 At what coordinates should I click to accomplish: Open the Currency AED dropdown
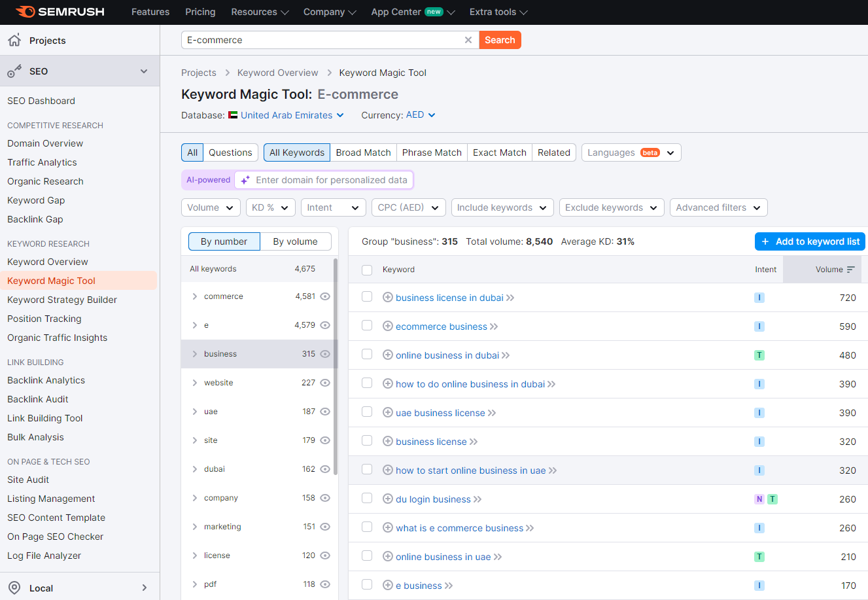coord(421,115)
